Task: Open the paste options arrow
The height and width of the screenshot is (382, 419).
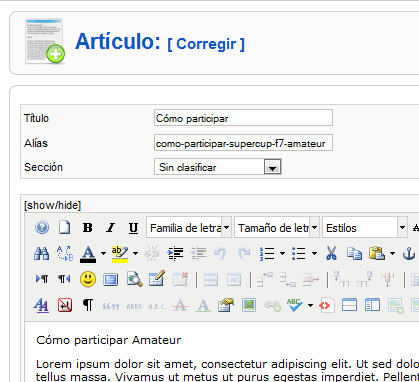Action: pos(392,254)
